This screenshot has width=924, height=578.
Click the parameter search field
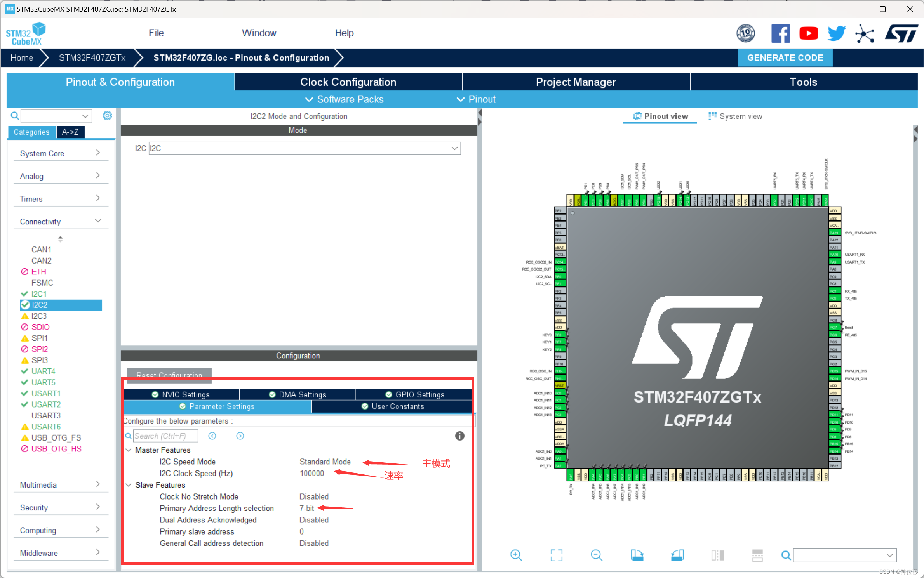[x=165, y=436]
